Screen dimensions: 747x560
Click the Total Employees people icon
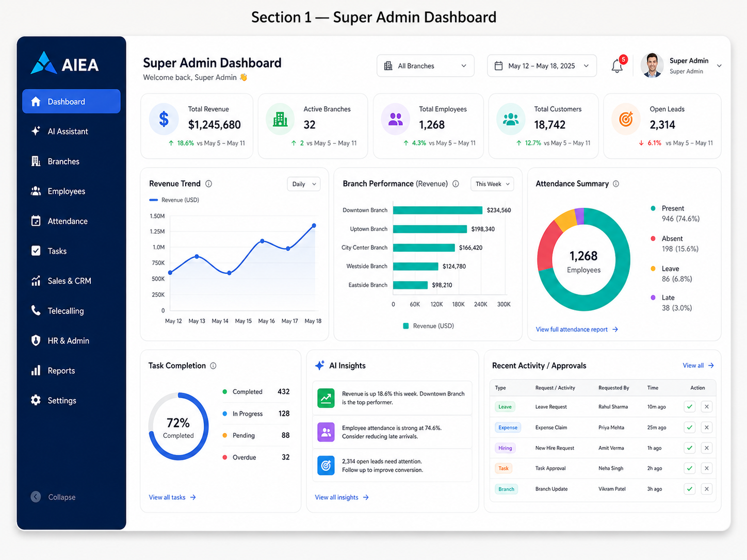pyautogui.click(x=396, y=119)
